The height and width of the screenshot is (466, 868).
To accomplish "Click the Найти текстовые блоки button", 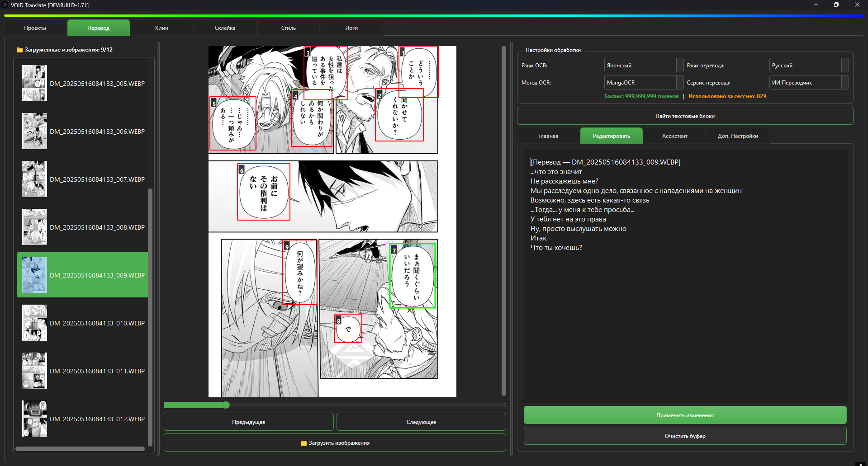I will coord(685,116).
